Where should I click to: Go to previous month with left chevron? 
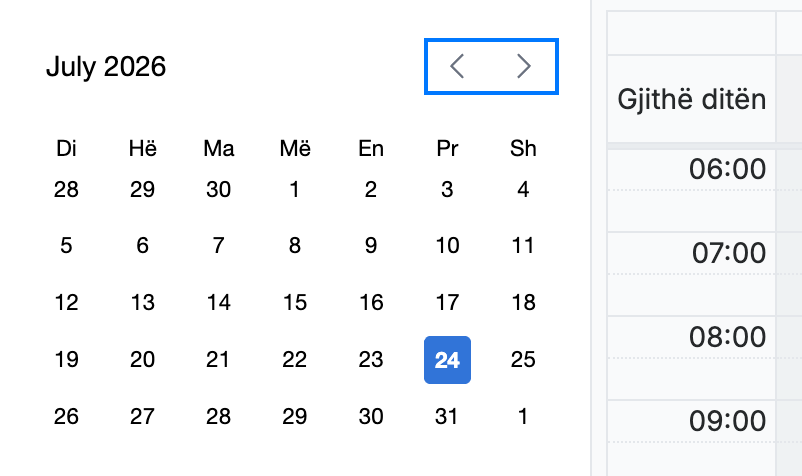[x=457, y=66]
